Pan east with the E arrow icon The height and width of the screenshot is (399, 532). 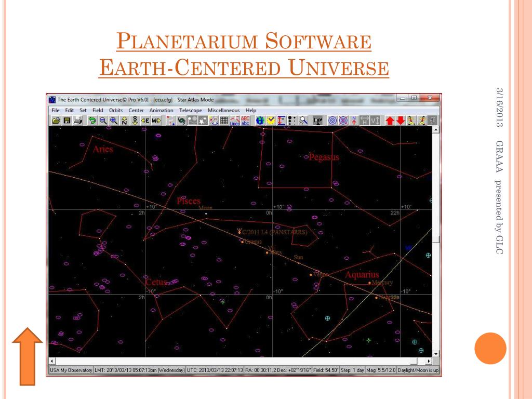tap(145, 121)
